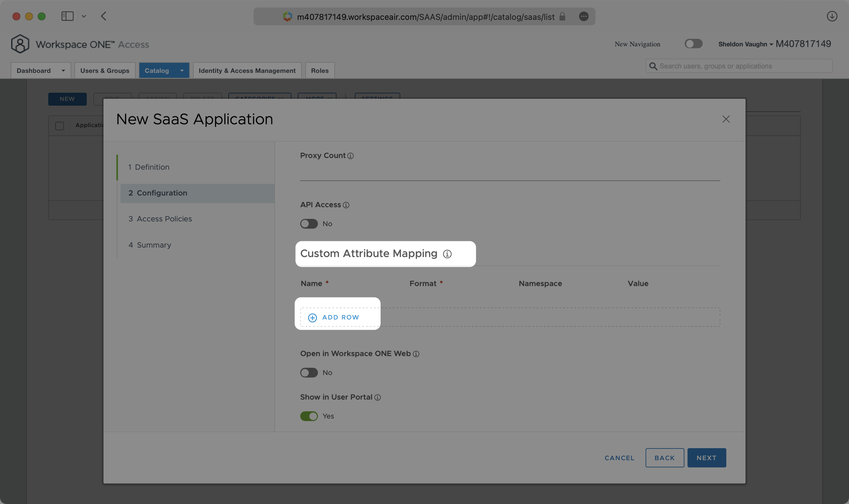The image size is (849, 504).
Task: Turn on Open in Workspace ONE Web
Action: pos(309,372)
